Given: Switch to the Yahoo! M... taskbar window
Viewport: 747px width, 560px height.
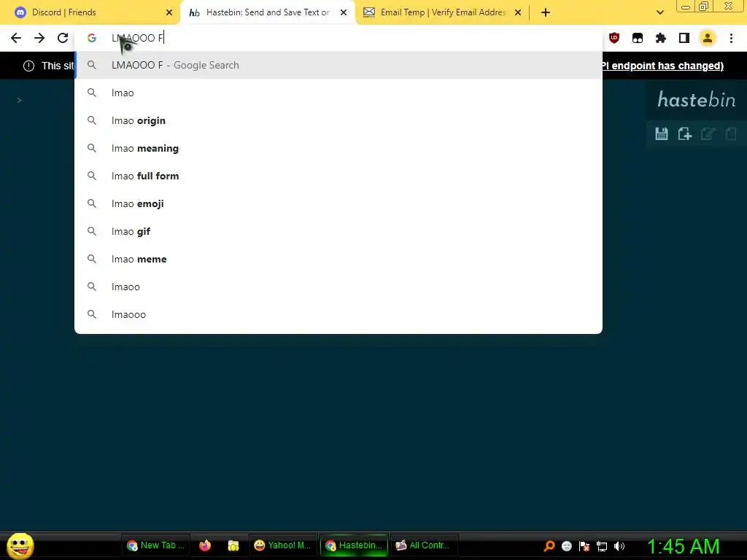Looking at the screenshot, I should click(x=282, y=545).
